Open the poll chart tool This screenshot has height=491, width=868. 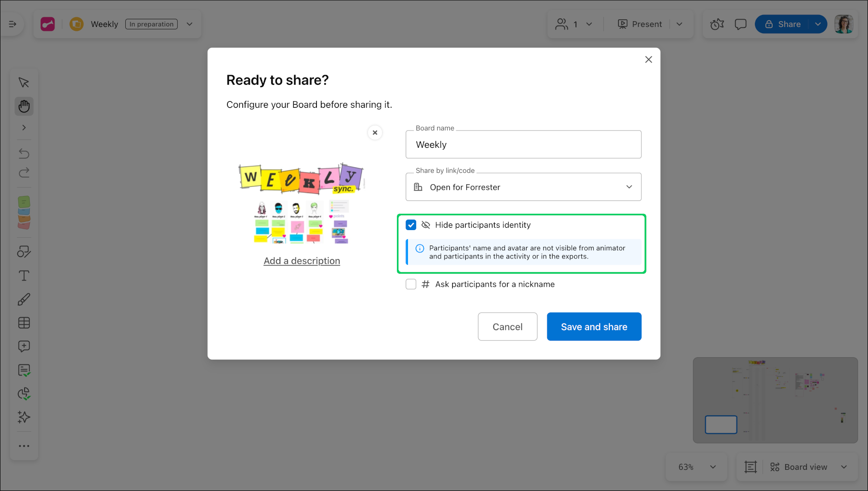point(24,394)
